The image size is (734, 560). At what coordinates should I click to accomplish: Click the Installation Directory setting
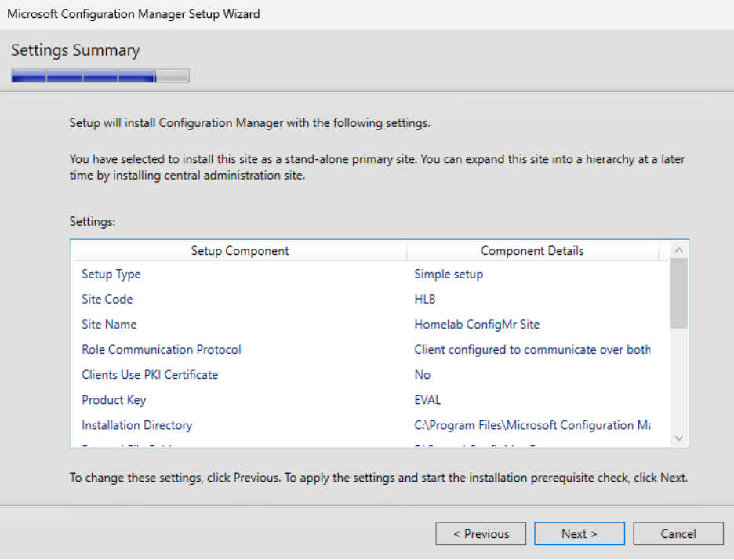point(136,424)
